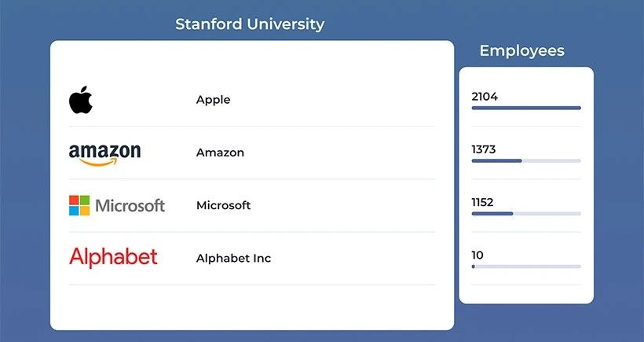644x342 pixels.
Task: Click the 2104 employee count
Action: [485, 97]
